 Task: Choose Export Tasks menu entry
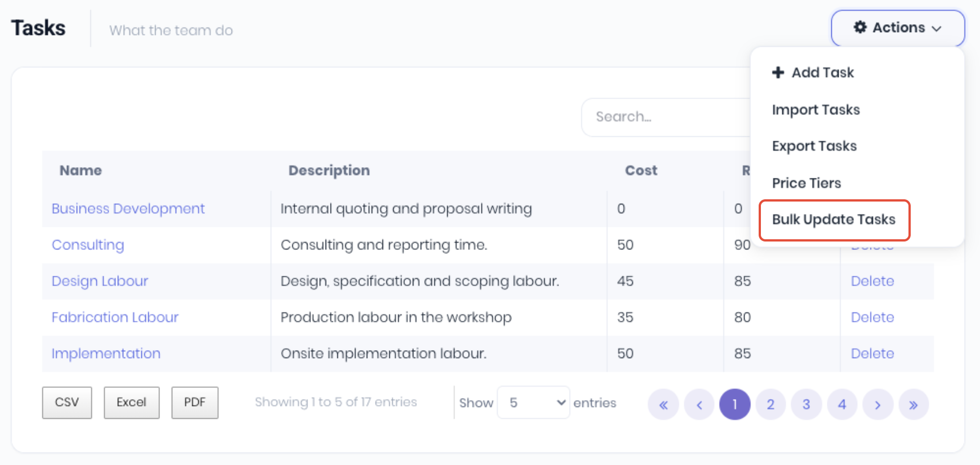pyautogui.click(x=814, y=146)
